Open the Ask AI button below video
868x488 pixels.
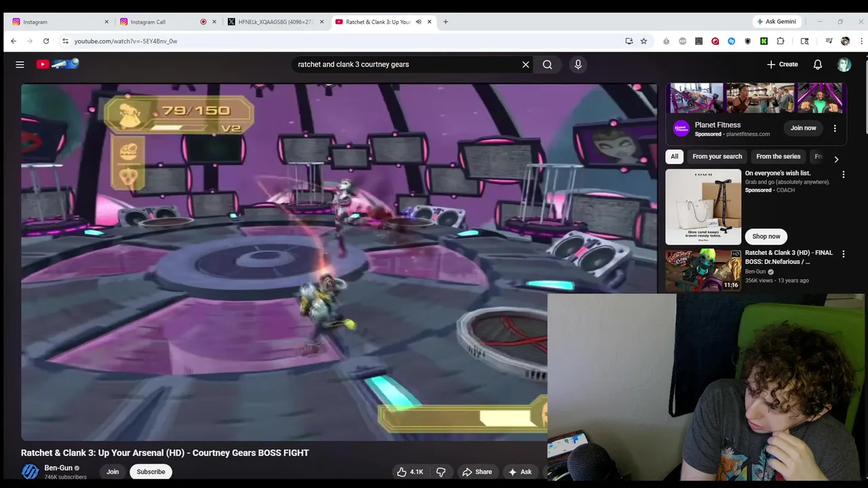tap(520, 472)
